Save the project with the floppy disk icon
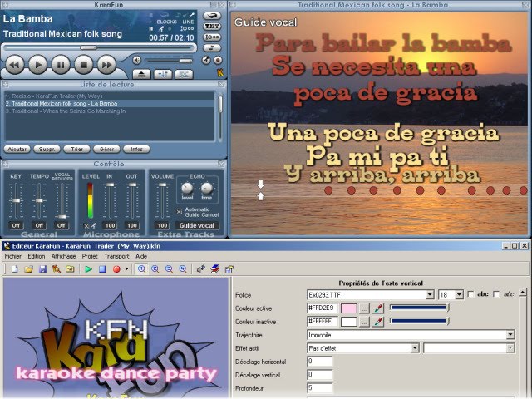 click(42, 269)
